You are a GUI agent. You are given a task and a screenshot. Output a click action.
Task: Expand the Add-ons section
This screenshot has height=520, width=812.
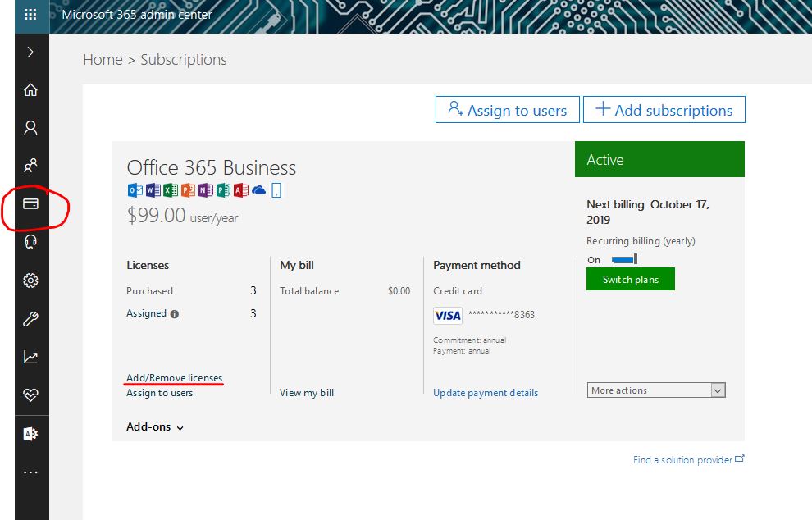point(155,426)
